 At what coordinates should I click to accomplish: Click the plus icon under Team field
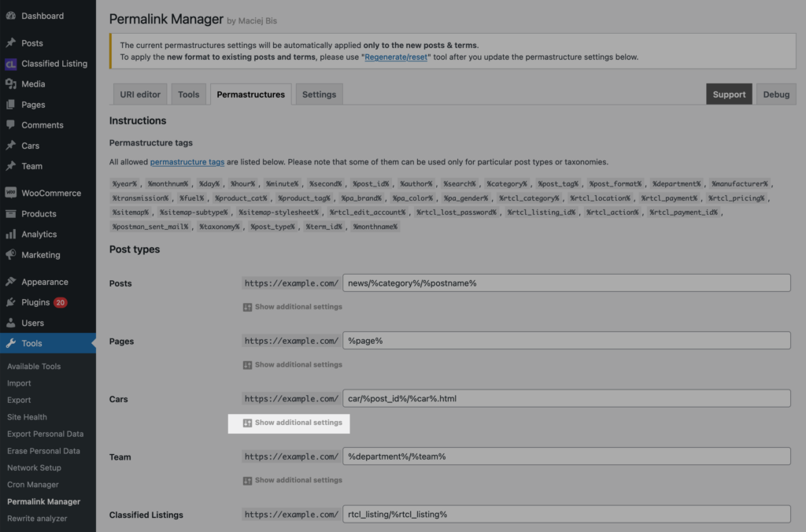(x=247, y=481)
